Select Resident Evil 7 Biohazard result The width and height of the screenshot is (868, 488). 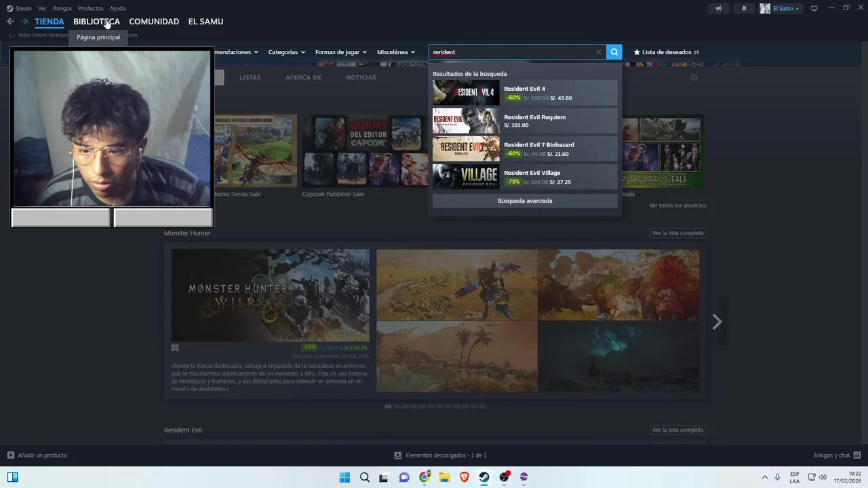(525, 148)
